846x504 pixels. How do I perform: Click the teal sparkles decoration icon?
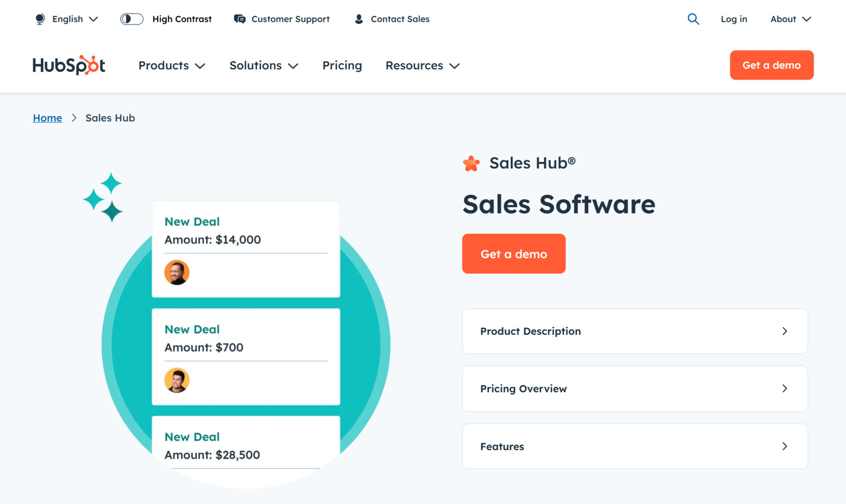(104, 196)
